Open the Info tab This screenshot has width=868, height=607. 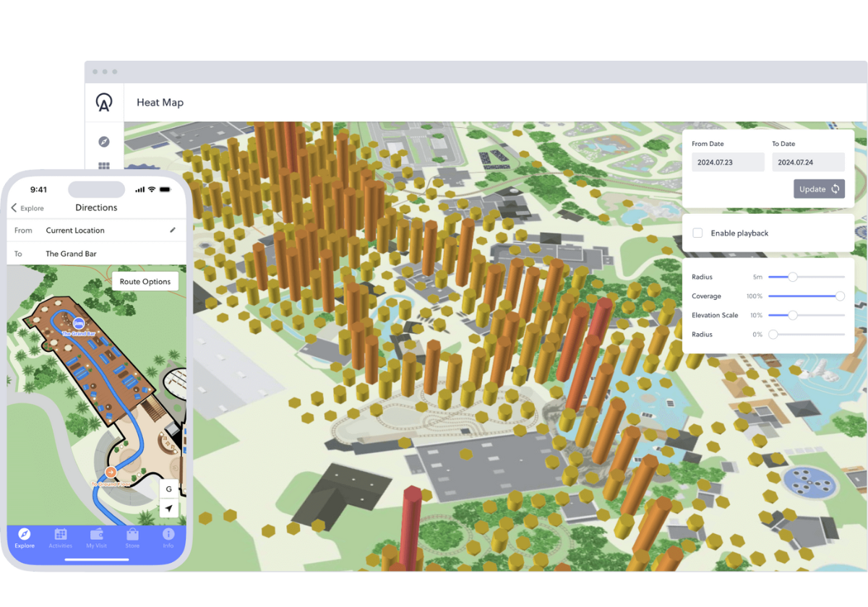[x=168, y=537]
